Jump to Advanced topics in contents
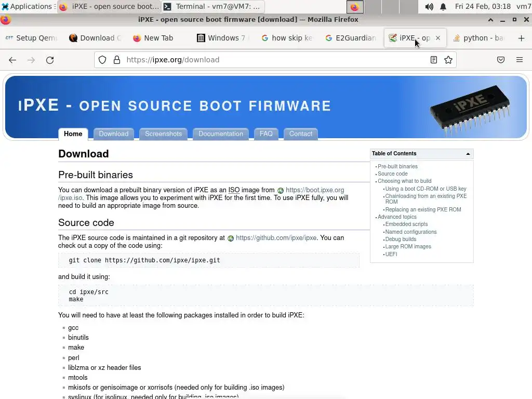532x399 pixels. pos(397,217)
